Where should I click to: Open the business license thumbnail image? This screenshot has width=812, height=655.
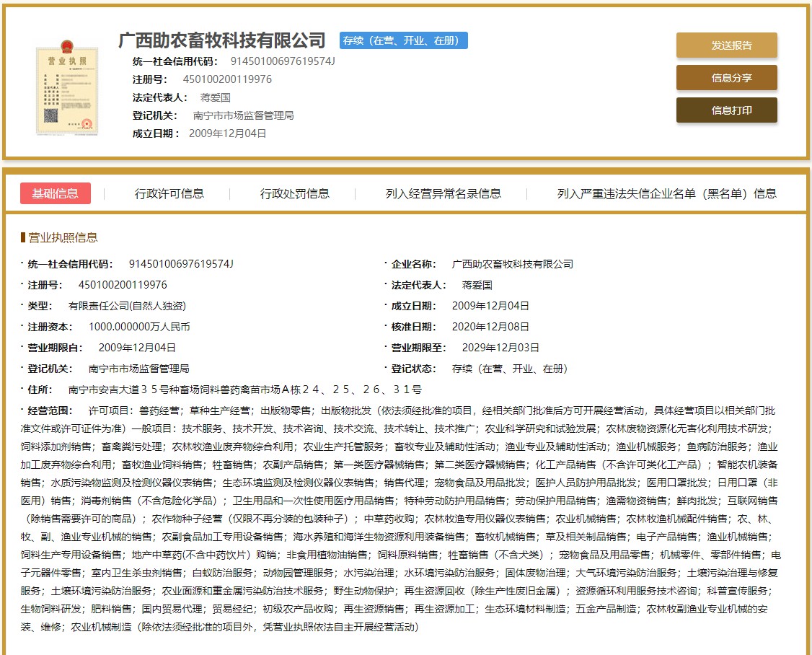pyautogui.click(x=67, y=90)
